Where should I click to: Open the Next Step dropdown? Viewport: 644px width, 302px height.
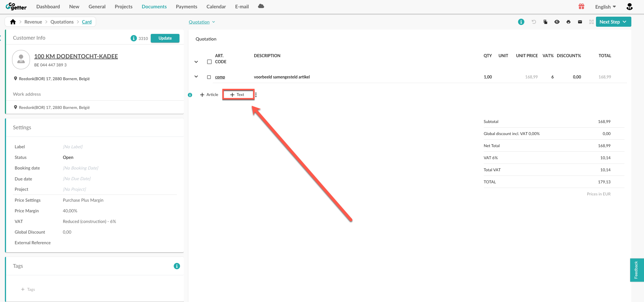coord(613,22)
